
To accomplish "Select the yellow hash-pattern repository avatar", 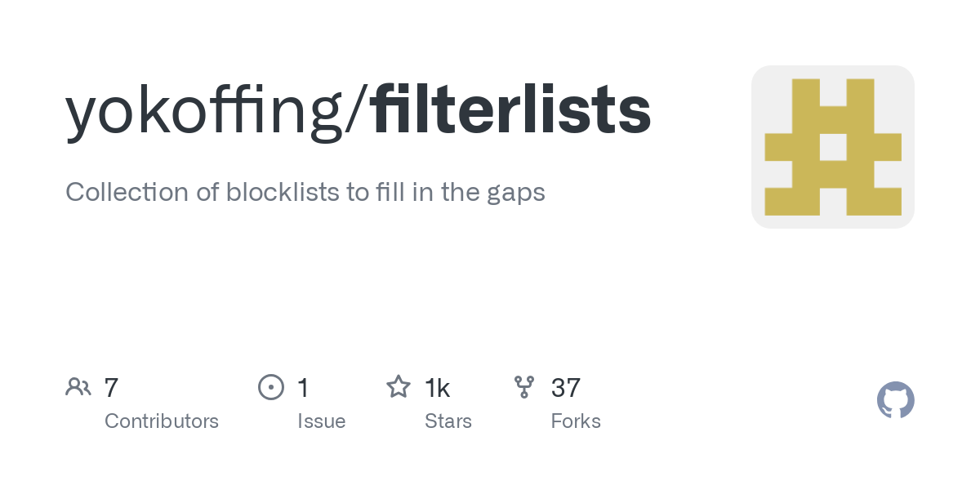I will point(832,147).
